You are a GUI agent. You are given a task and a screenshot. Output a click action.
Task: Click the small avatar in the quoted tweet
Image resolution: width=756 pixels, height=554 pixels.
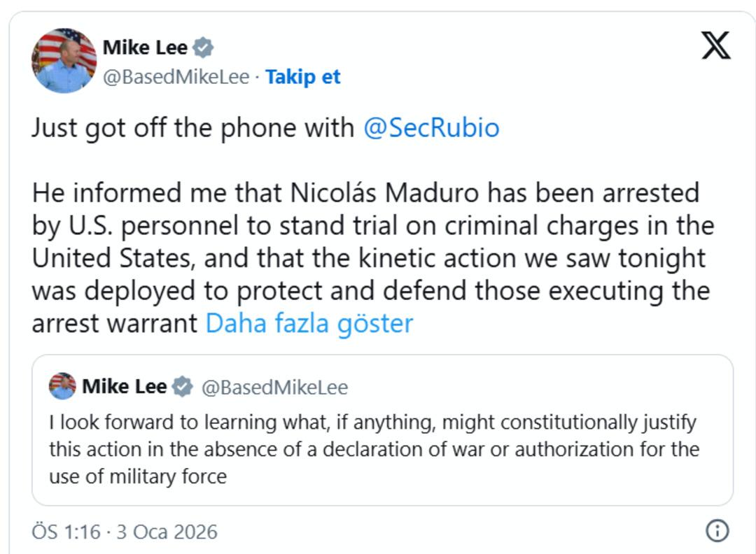[62, 386]
